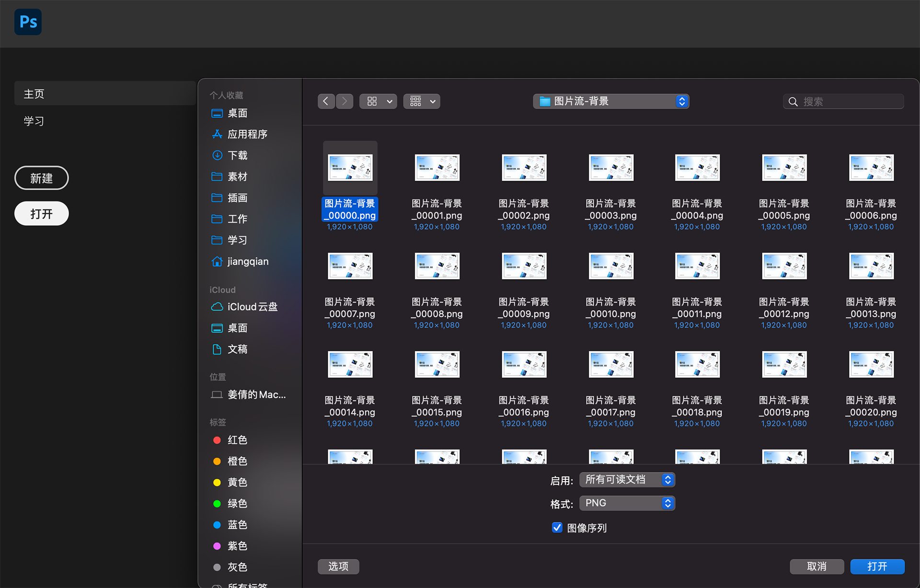Toggle the 图像序列 image sequence checkbox
The height and width of the screenshot is (588, 920).
pos(557,528)
